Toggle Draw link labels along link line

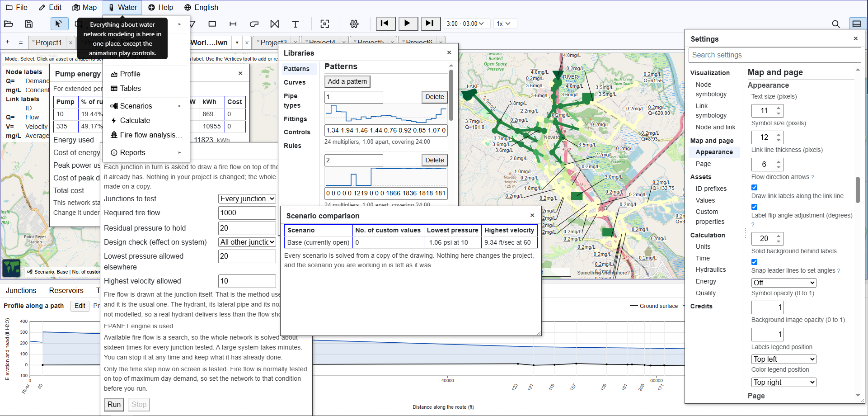(755, 207)
